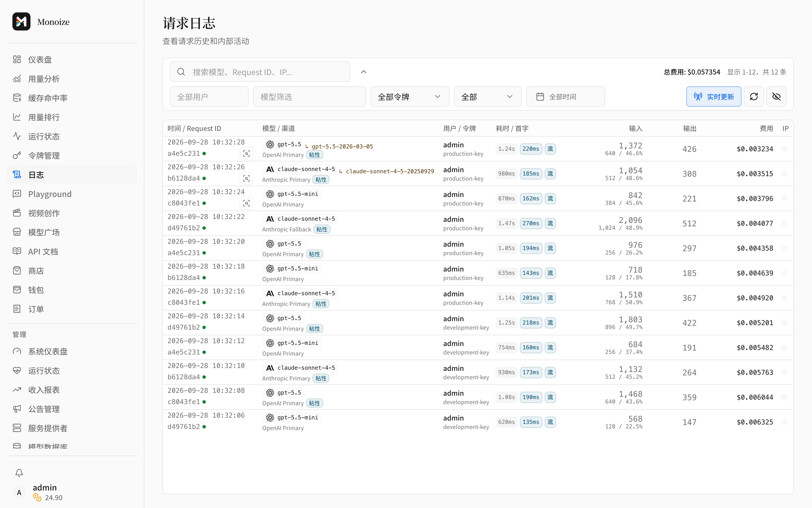The width and height of the screenshot is (812, 508).
Task: Open admin 运行状态 heartbeat icon
Action: coord(17,370)
